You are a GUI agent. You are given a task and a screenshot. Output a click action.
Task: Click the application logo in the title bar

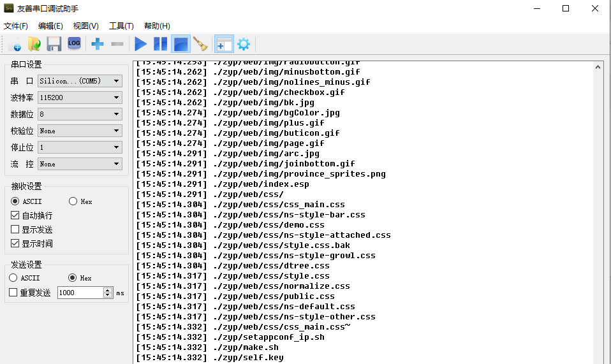(8, 8)
